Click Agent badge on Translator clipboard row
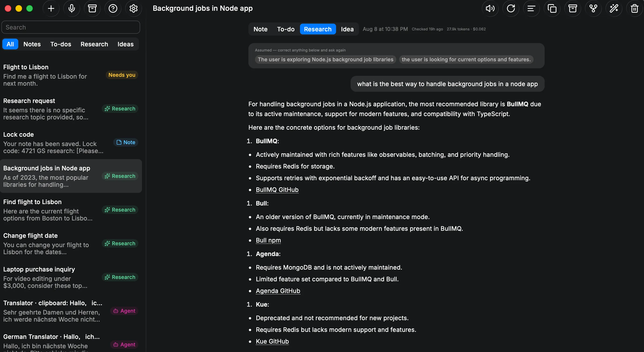This screenshot has width=644, height=352. (124, 311)
